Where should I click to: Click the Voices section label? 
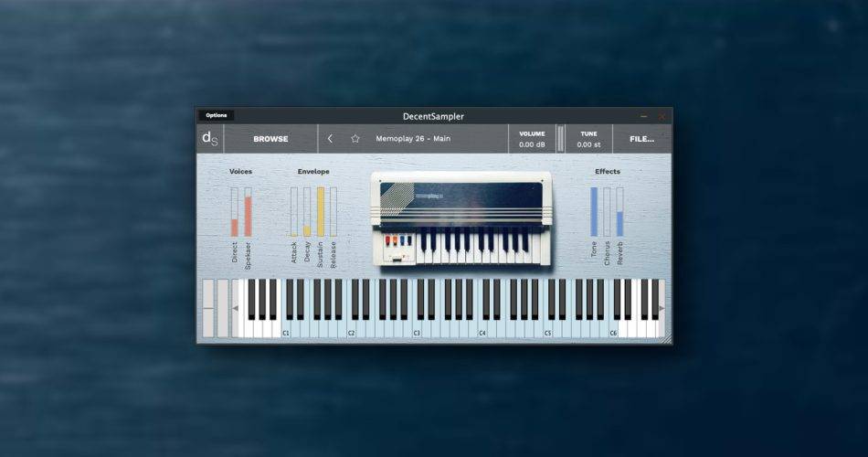[x=241, y=172]
